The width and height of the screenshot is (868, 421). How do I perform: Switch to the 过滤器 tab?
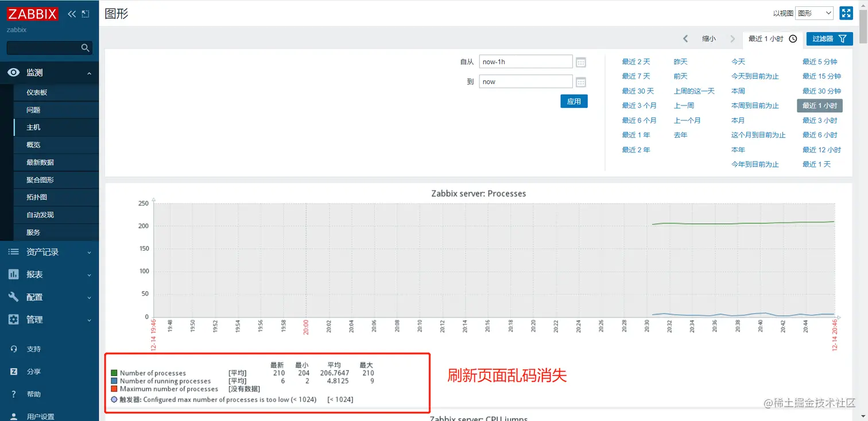830,38
